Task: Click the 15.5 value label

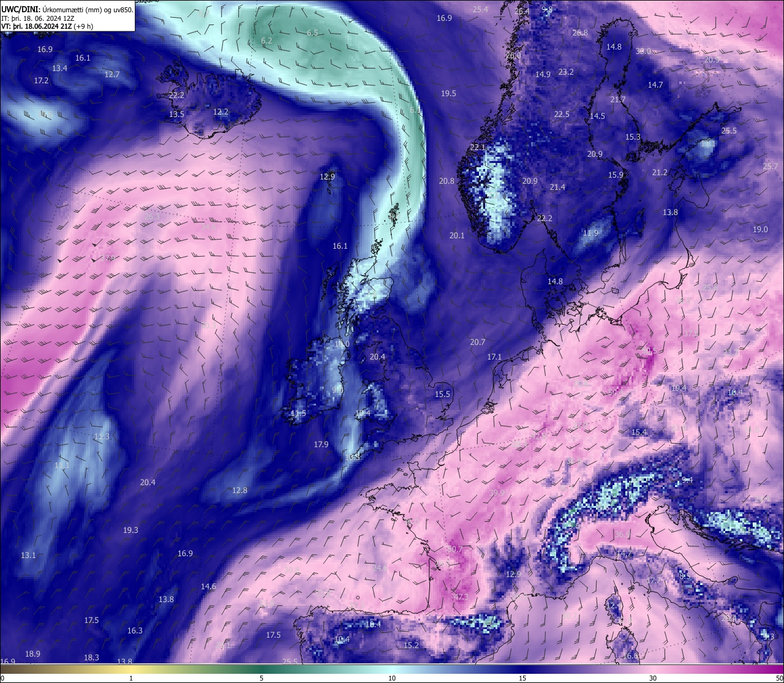Action: (x=442, y=395)
